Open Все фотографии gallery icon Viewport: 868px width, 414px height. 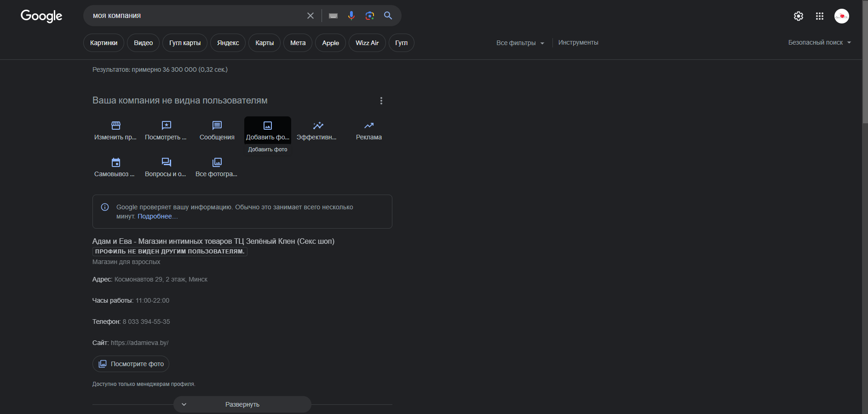(x=217, y=162)
